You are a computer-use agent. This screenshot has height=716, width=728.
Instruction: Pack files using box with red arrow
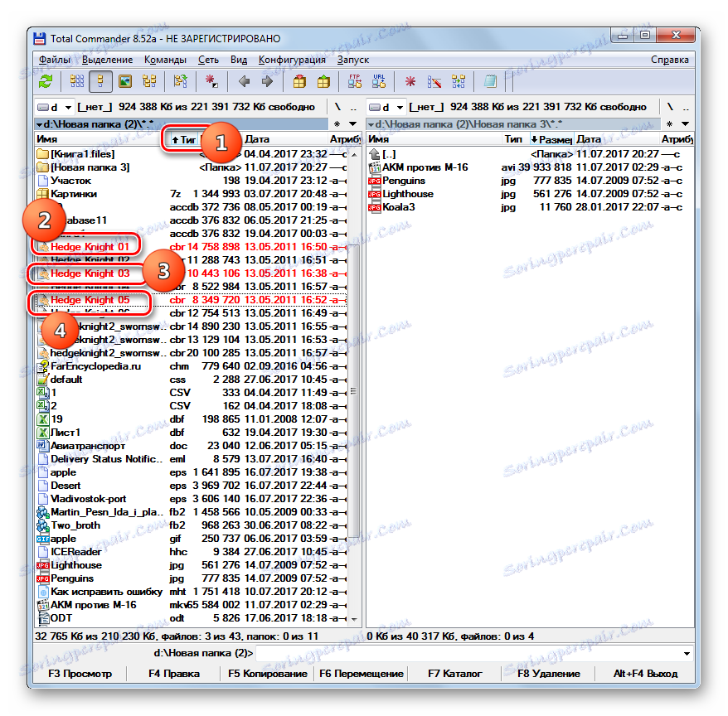pos(299,82)
